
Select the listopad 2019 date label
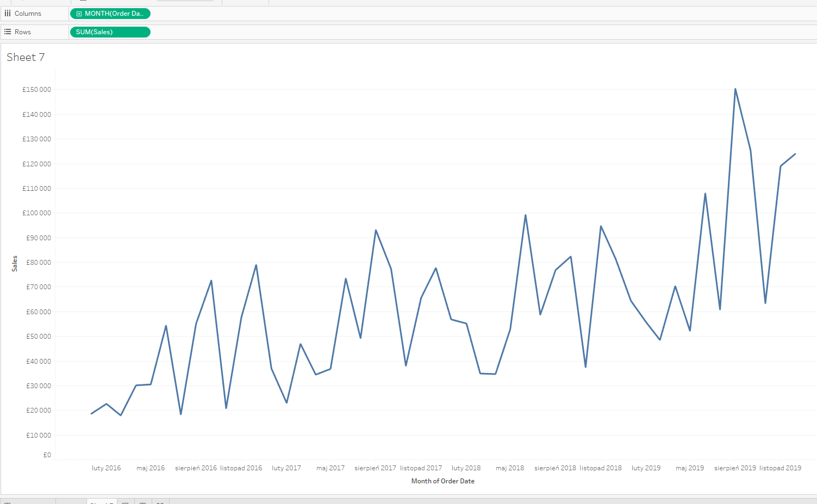coord(780,468)
